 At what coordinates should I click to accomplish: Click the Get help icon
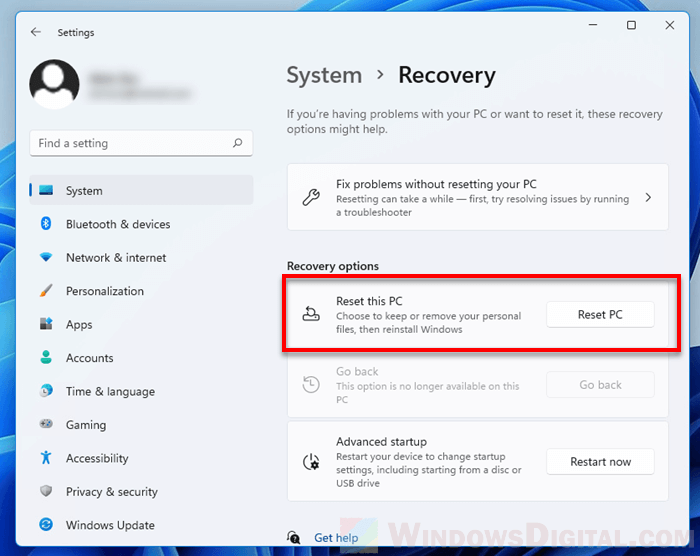pos(294,537)
